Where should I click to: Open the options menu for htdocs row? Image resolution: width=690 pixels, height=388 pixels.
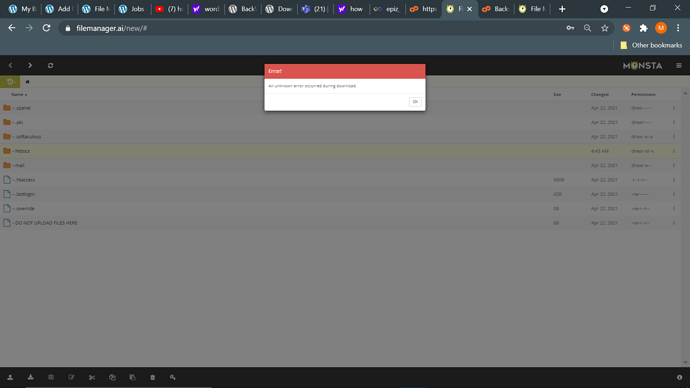[x=674, y=151]
